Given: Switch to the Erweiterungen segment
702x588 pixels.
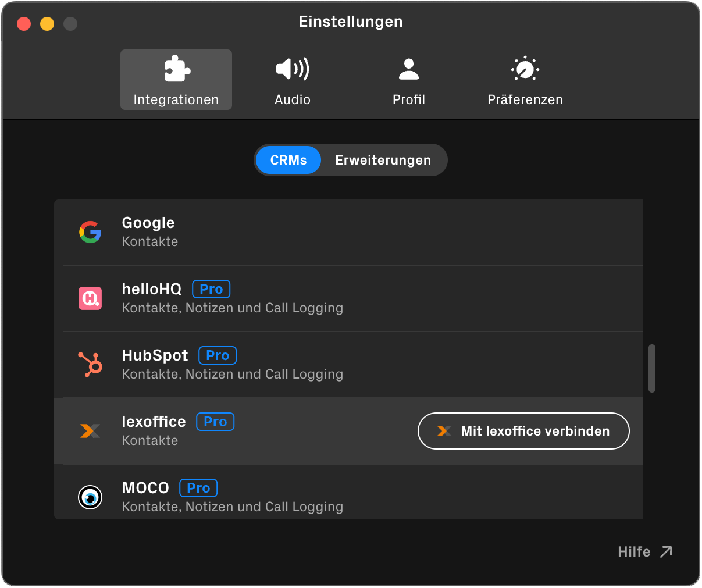Looking at the screenshot, I should point(383,160).
